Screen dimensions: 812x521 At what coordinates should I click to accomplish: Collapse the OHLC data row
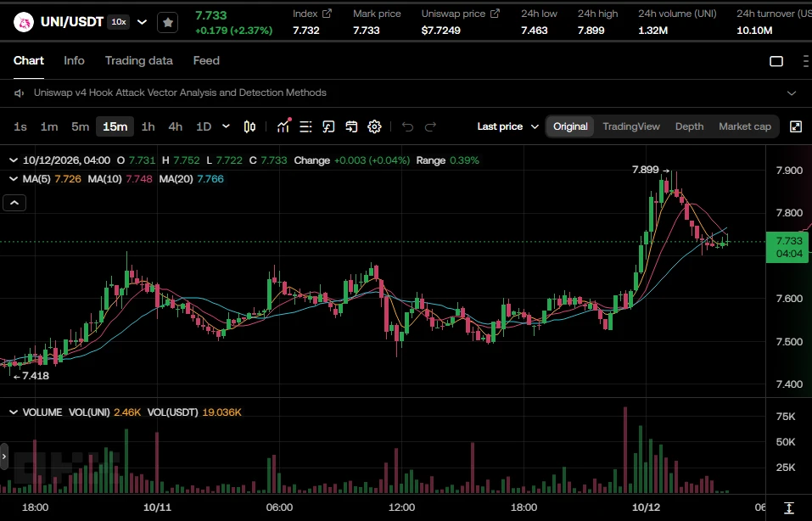click(14, 160)
